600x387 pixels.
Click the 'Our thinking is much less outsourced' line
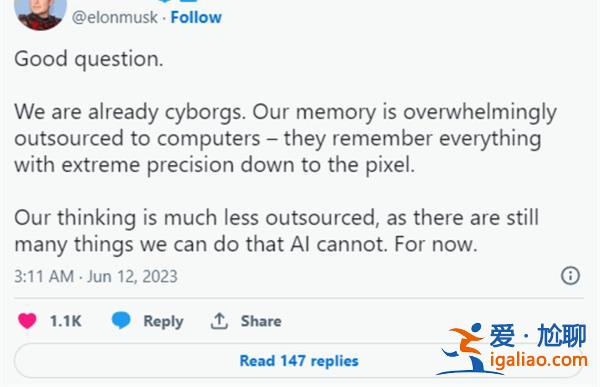[x=276, y=218]
